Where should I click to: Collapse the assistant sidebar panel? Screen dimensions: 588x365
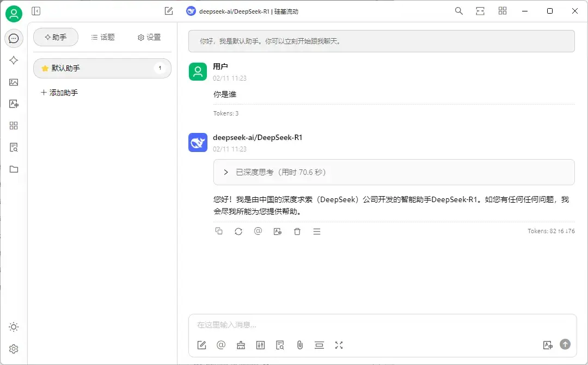36,11
